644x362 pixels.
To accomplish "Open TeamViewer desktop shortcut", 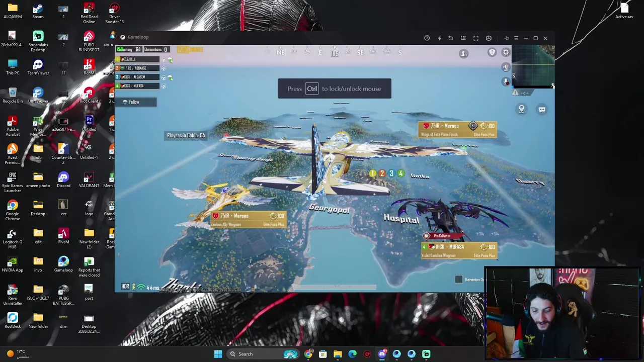I will pyautogui.click(x=38, y=67).
